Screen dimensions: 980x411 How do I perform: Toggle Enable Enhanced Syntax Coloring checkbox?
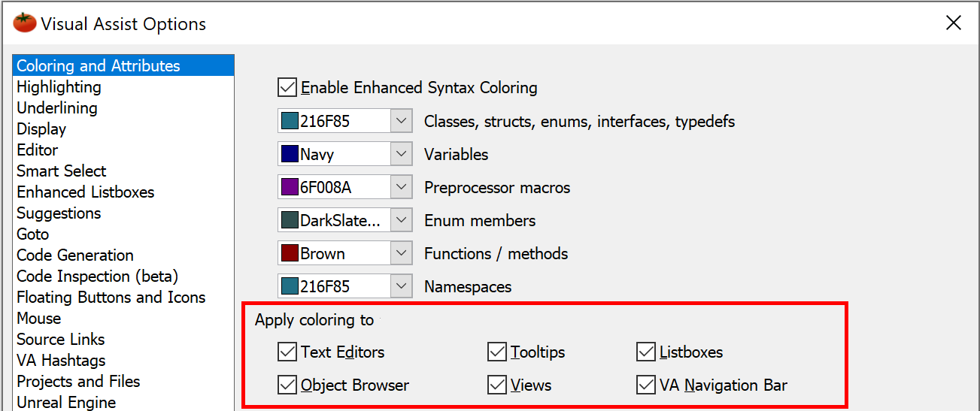287,87
